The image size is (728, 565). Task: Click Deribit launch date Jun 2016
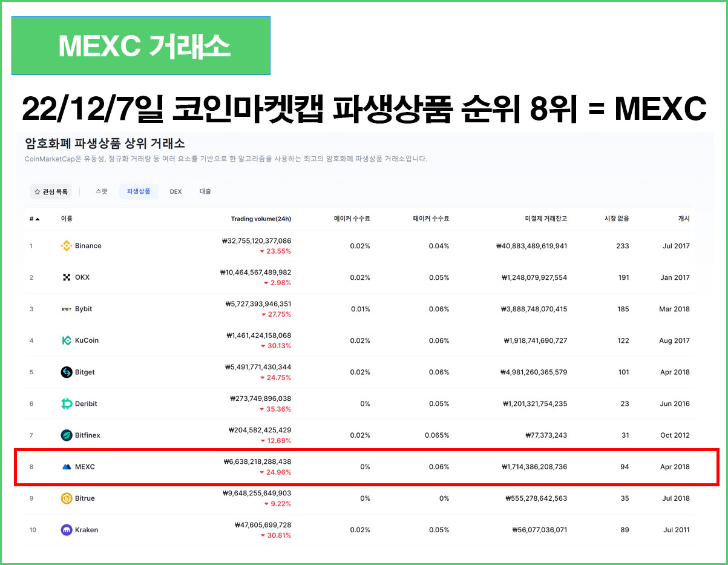tap(675, 404)
